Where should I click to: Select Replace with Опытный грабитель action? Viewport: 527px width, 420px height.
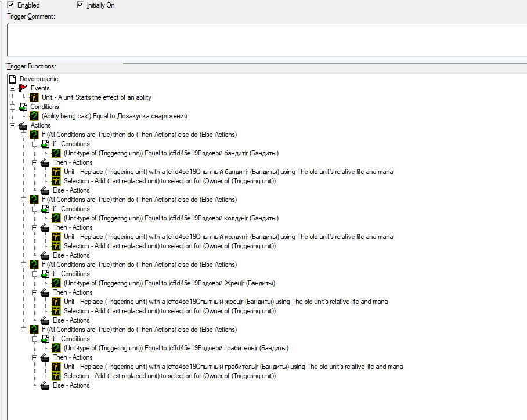tap(233, 367)
